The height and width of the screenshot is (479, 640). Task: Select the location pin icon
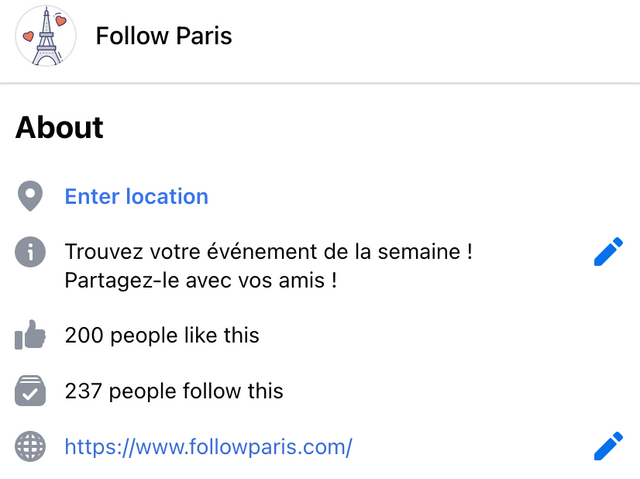30,196
